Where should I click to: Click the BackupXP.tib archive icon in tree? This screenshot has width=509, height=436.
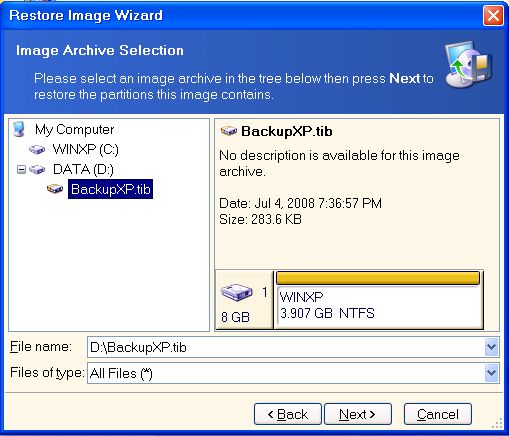[55, 189]
